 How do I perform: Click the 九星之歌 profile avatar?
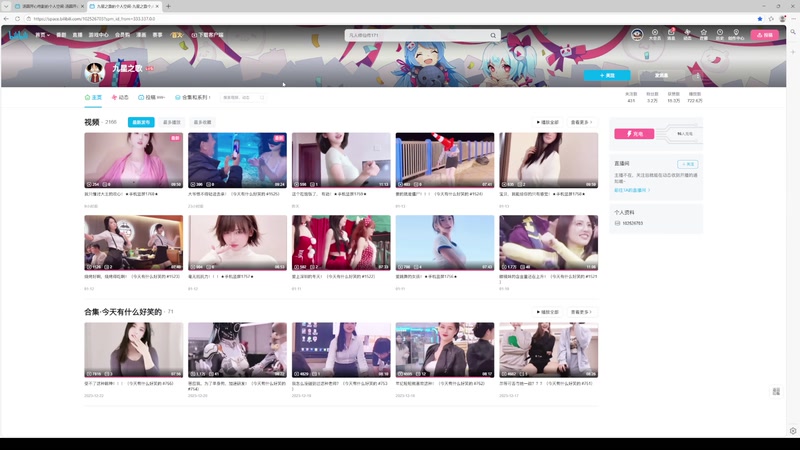click(x=96, y=71)
